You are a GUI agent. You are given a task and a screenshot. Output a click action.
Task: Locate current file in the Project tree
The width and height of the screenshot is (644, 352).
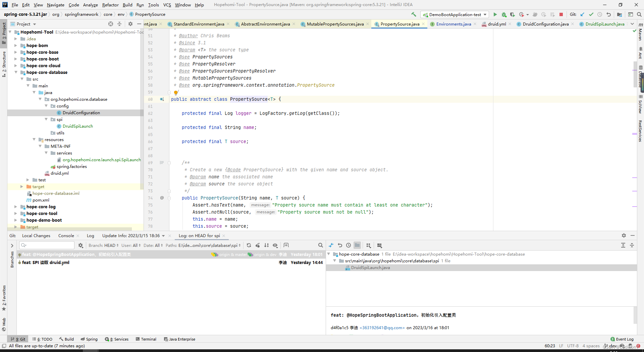click(x=111, y=24)
